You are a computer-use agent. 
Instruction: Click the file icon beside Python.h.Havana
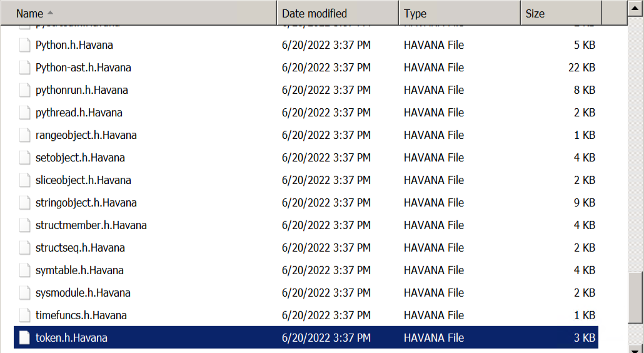pyautogui.click(x=24, y=45)
